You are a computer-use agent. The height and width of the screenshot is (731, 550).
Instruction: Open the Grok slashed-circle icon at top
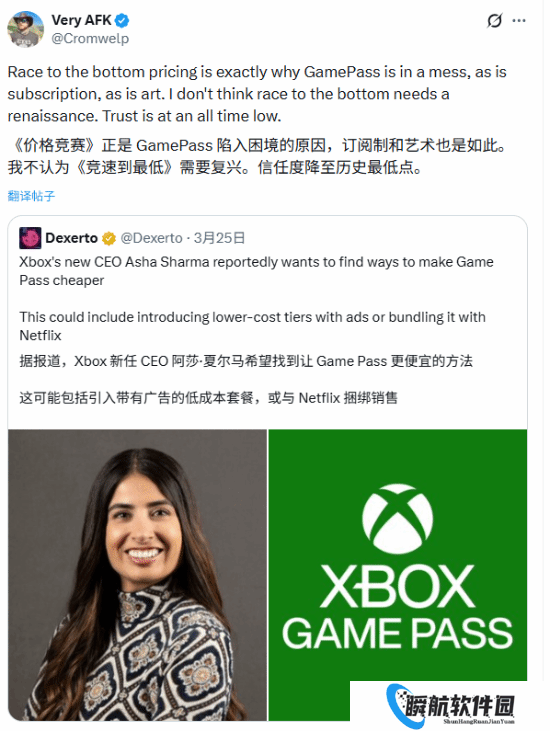point(495,21)
